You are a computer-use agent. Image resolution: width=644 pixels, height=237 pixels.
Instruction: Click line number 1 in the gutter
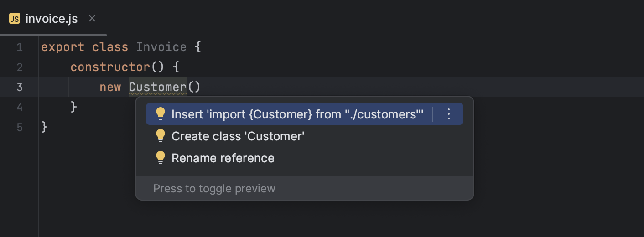(x=20, y=47)
